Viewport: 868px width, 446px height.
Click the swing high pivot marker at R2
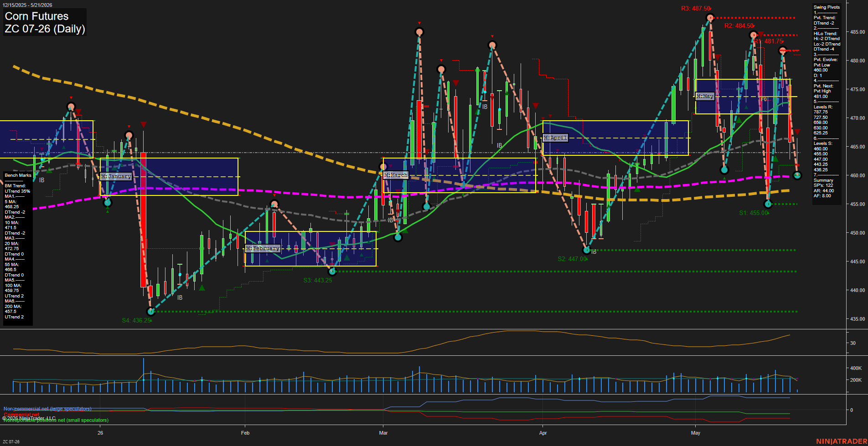pyautogui.click(x=754, y=35)
